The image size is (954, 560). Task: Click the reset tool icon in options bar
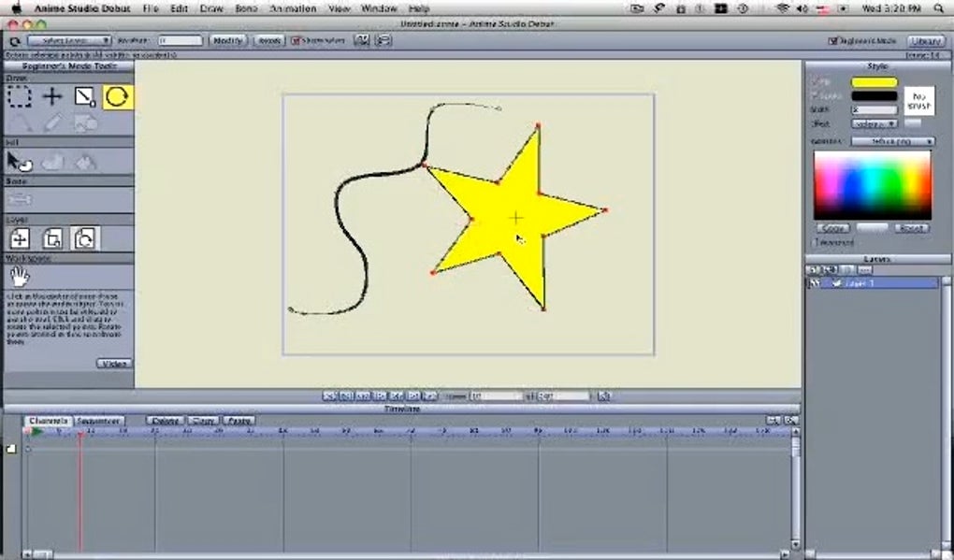point(15,41)
